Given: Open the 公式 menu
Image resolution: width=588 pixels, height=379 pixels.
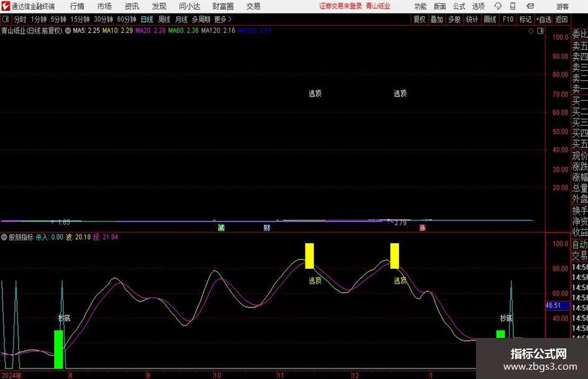Looking at the screenshot, I should [459, 6].
